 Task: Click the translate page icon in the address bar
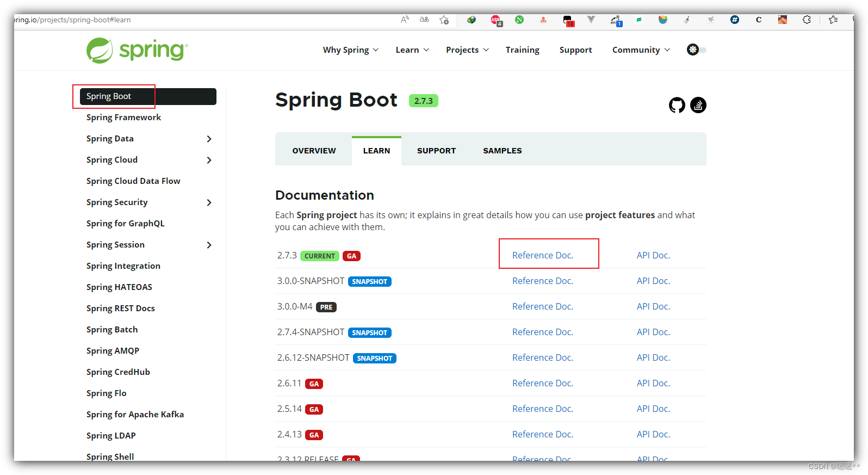coord(424,20)
